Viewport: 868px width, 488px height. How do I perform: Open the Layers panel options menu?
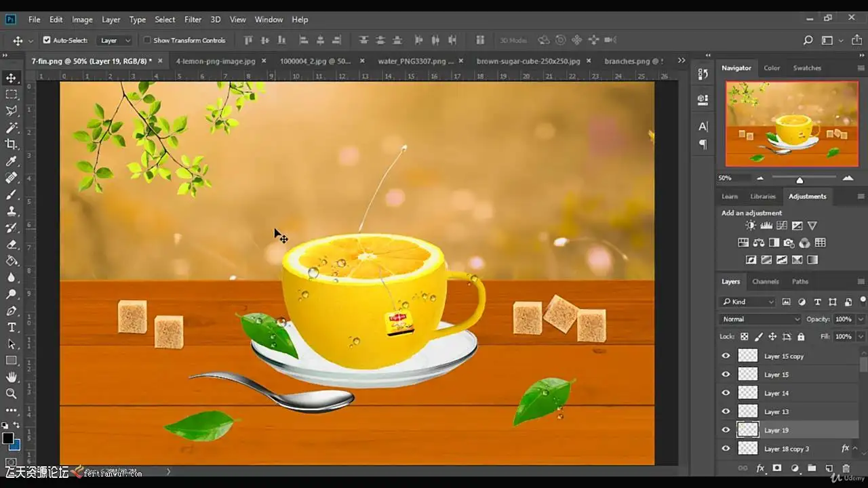[861, 281]
